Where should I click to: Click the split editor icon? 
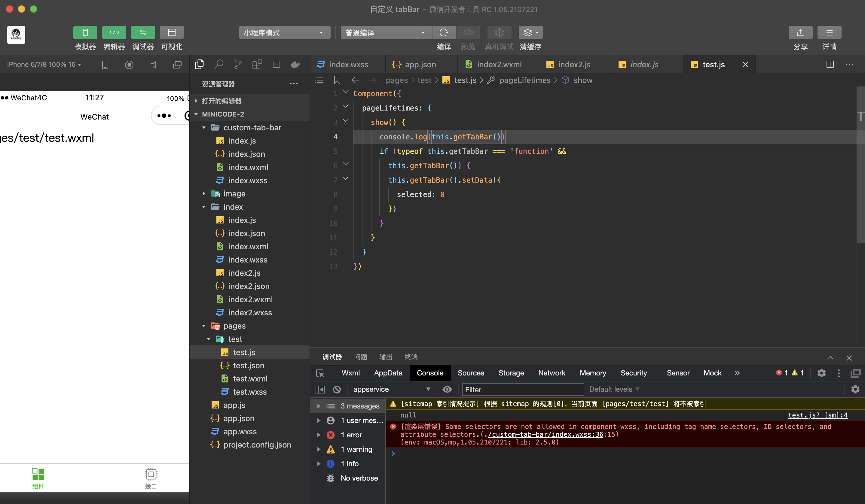pos(830,65)
